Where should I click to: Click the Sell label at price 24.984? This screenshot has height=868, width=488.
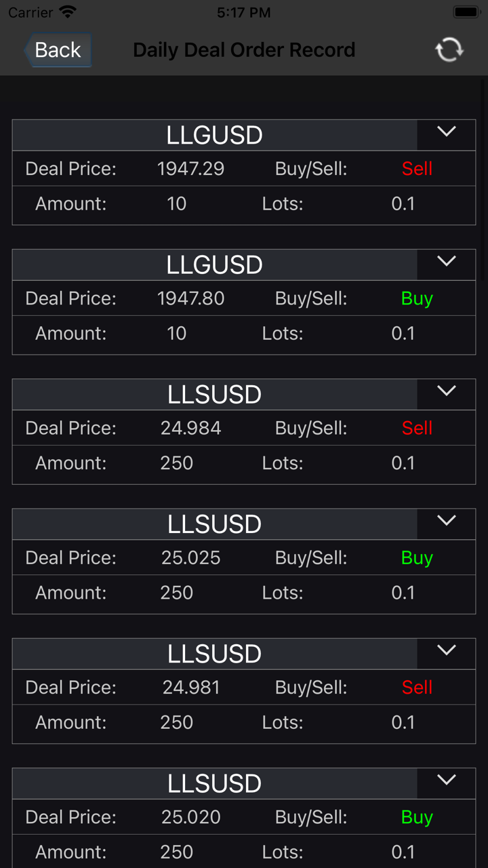417,428
